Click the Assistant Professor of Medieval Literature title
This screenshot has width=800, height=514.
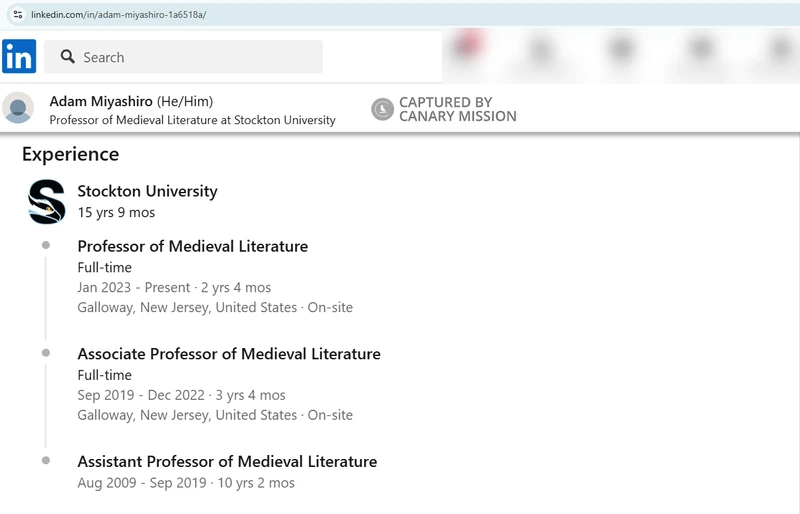coord(227,461)
